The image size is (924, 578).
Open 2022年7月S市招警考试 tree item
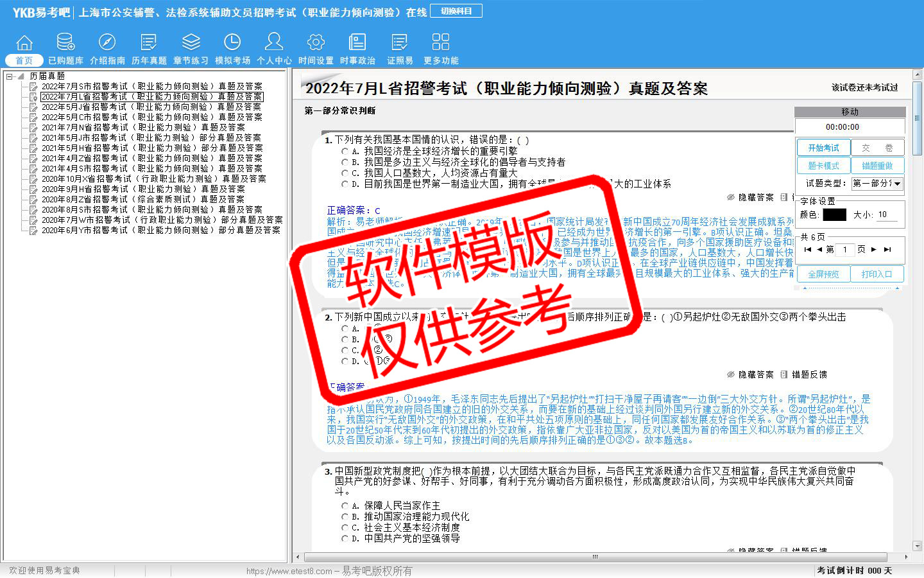152,86
